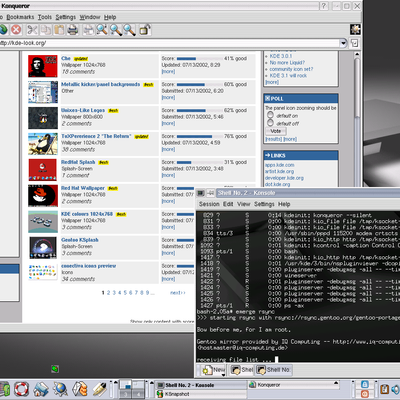Switch to virtual desktop 3 in pager

click(x=125, y=394)
